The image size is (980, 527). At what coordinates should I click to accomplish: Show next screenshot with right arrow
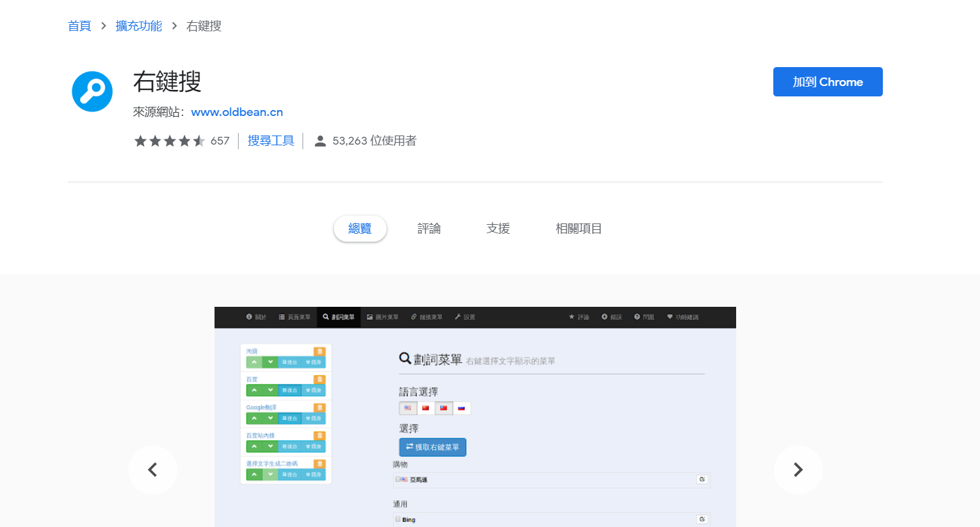pyautogui.click(x=797, y=470)
